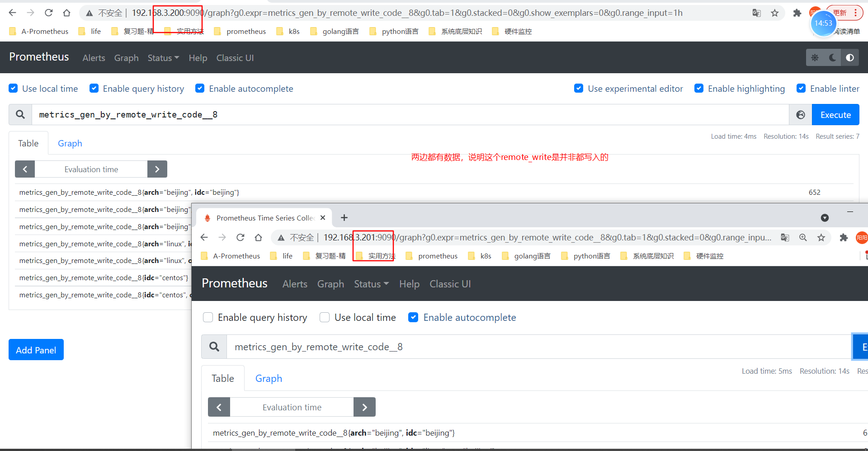Open Classic UI in the rear Prometheus navbar

point(235,58)
